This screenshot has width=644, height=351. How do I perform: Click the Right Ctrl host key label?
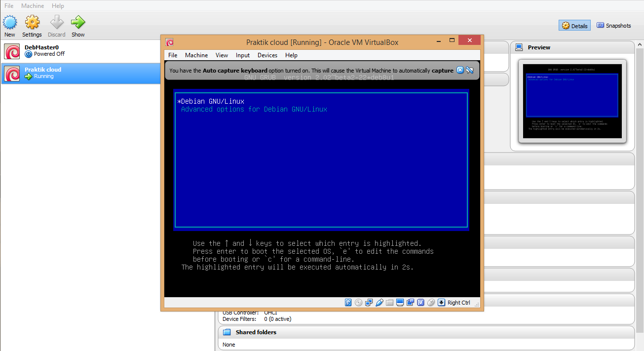pyautogui.click(x=459, y=303)
